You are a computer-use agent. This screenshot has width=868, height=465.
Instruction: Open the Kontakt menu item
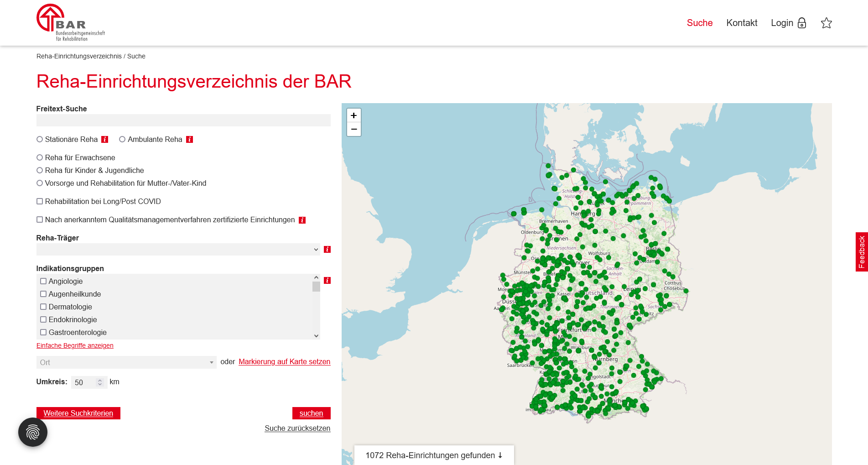click(x=742, y=23)
